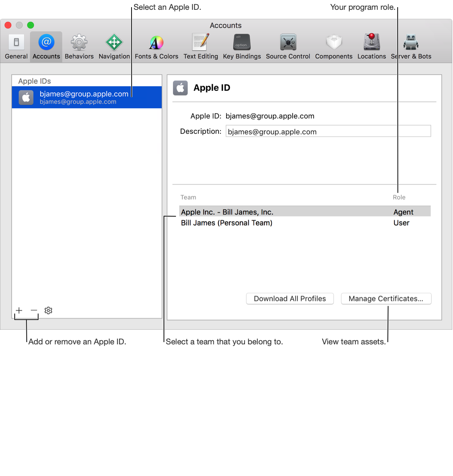Click the Team column header
The height and width of the screenshot is (476, 453).
[x=188, y=197]
